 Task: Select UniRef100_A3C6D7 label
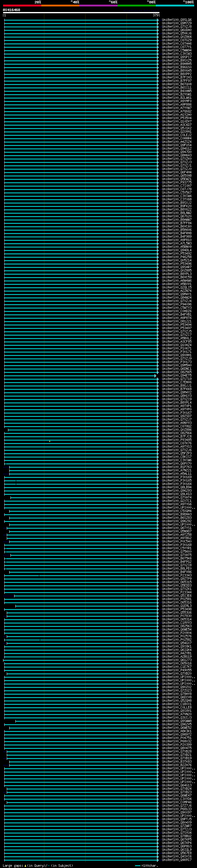point(177,125)
